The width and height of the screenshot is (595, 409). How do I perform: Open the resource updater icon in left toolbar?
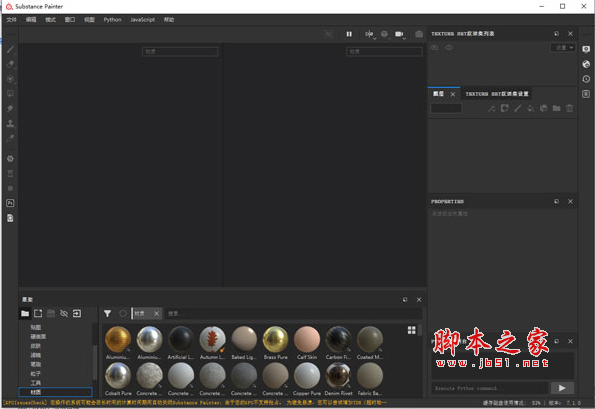coord(10,218)
